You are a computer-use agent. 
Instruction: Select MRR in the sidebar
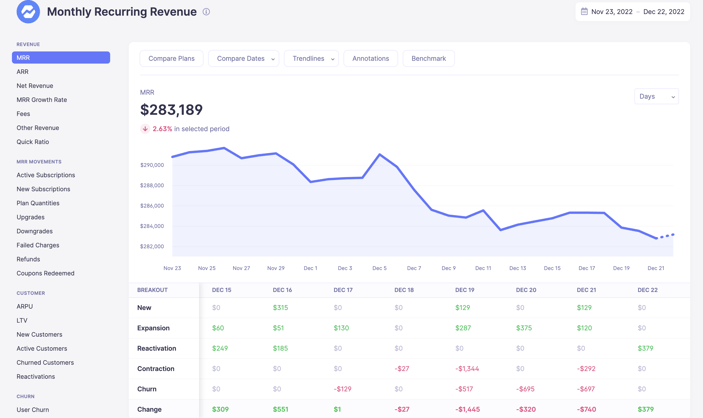61,57
